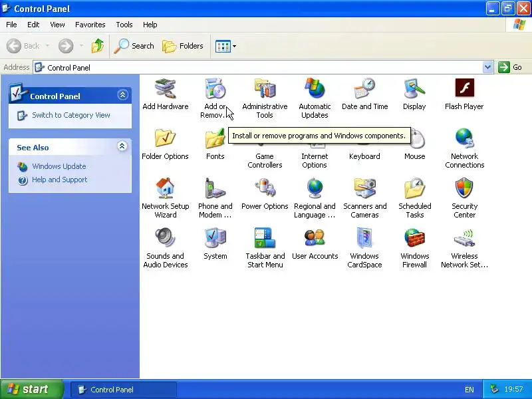Open Scheduled Tasks
This screenshot has width=532, height=399.
pos(414,198)
